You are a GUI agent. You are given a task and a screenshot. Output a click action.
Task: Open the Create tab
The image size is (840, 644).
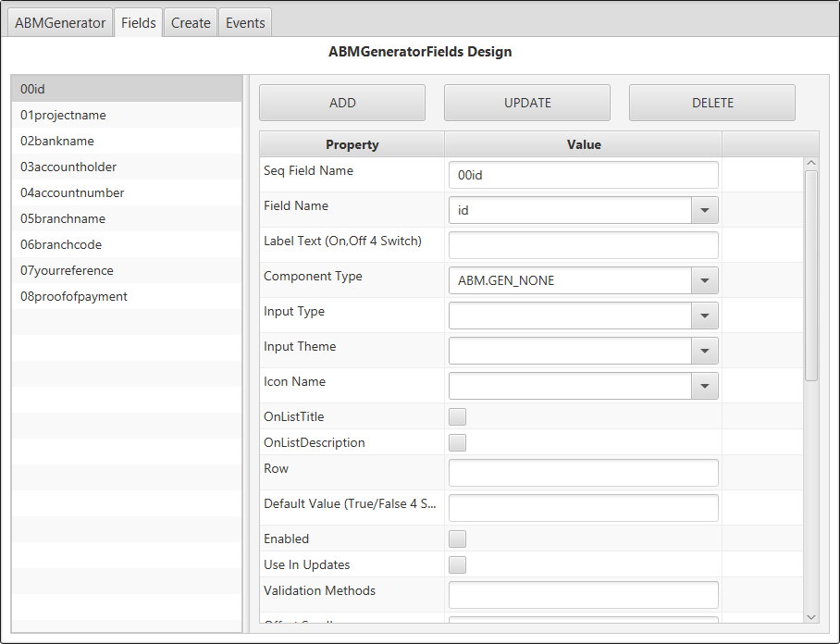tap(191, 23)
